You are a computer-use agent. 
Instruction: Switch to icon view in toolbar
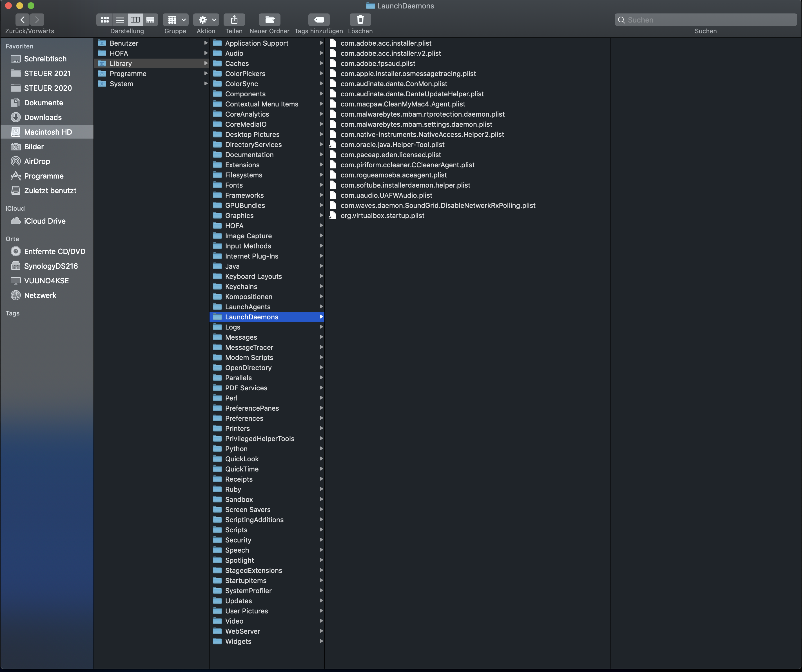click(x=105, y=19)
